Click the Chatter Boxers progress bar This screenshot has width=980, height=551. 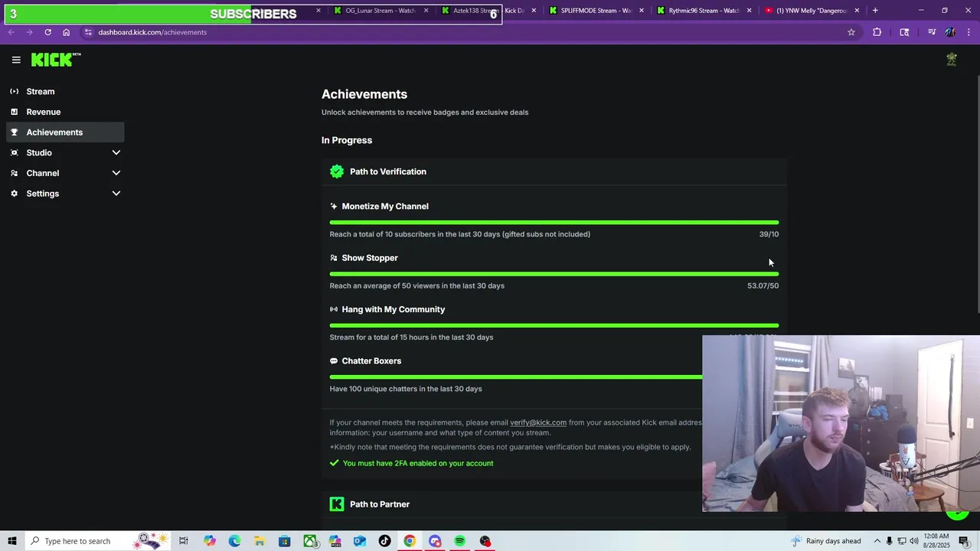click(x=516, y=377)
